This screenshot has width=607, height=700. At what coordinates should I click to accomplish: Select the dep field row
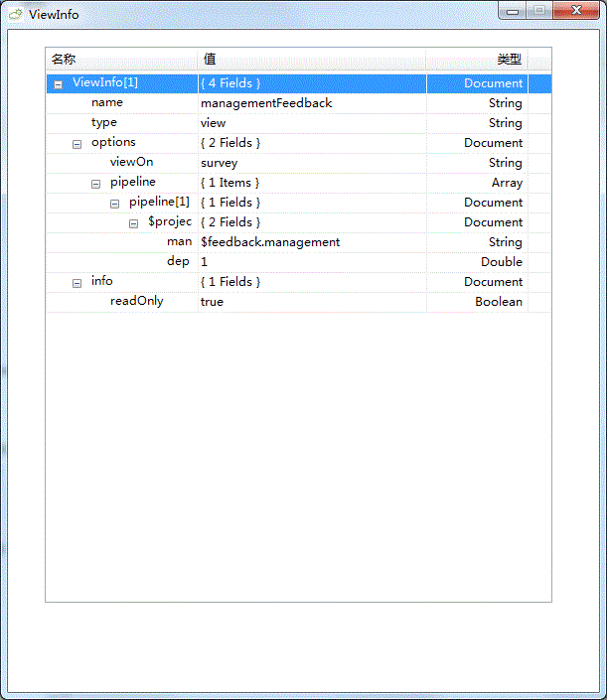[x=299, y=261]
